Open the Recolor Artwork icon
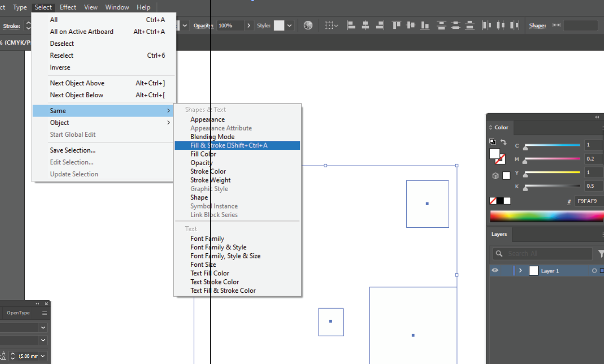This screenshot has height=364, width=604. (x=308, y=26)
